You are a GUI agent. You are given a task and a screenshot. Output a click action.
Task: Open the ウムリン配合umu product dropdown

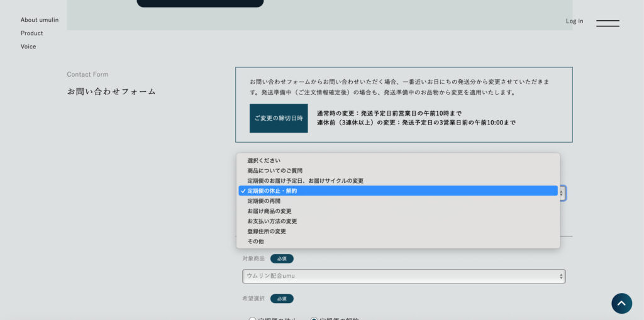[404, 276]
